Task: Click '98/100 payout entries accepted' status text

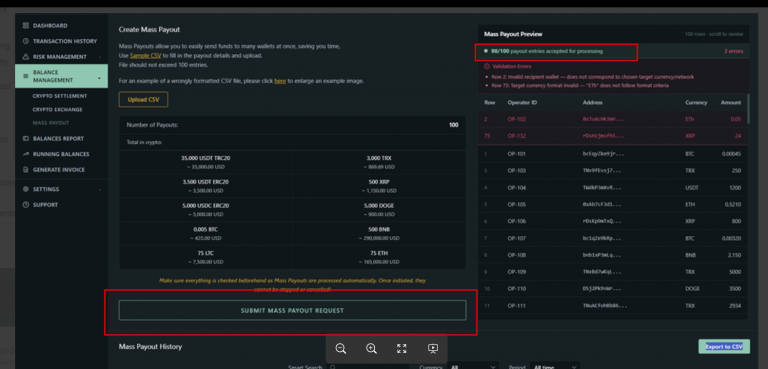Action: tap(547, 51)
